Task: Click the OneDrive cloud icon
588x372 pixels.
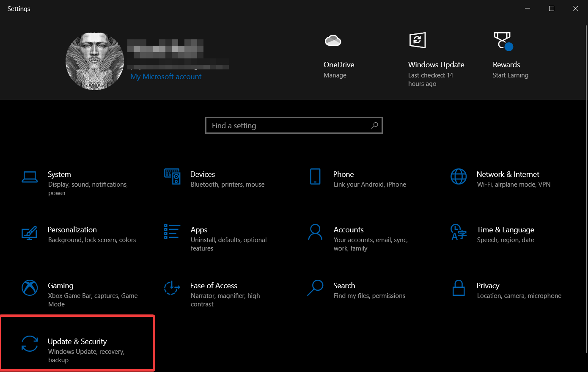Action: [x=333, y=41]
